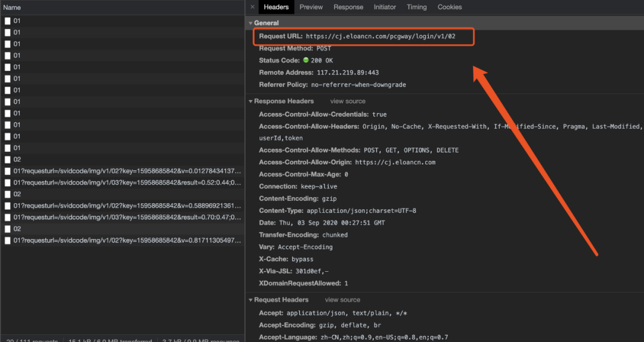Click view source beside Response Headers
The width and height of the screenshot is (644, 342).
[x=348, y=101]
